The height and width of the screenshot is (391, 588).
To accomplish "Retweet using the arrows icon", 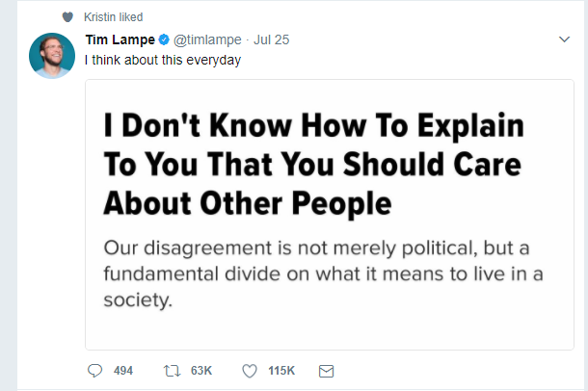I will coord(175,371).
